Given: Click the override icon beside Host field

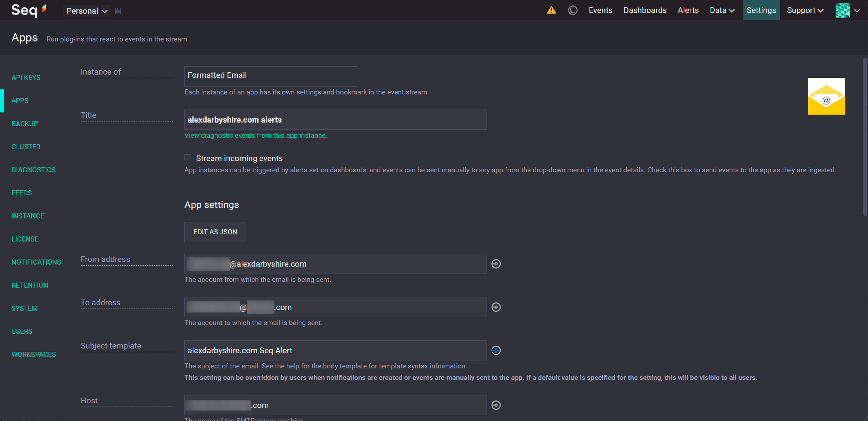Looking at the screenshot, I should tap(496, 405).
